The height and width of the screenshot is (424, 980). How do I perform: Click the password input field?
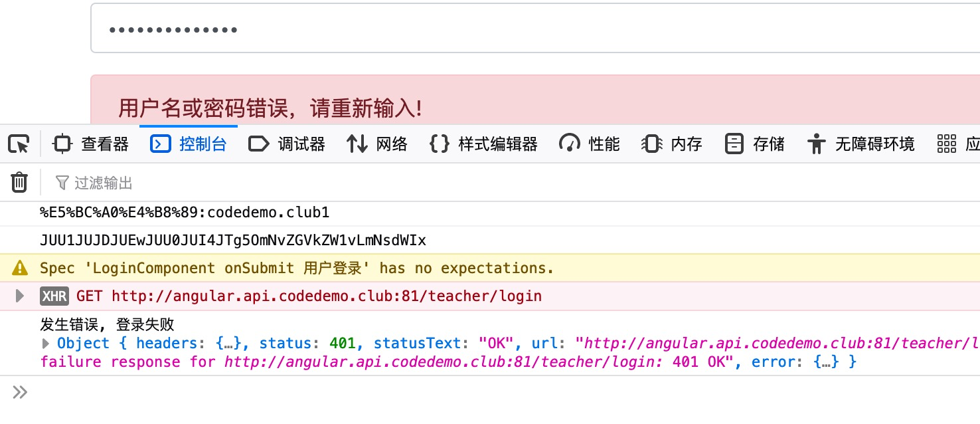tap(535, 28)
